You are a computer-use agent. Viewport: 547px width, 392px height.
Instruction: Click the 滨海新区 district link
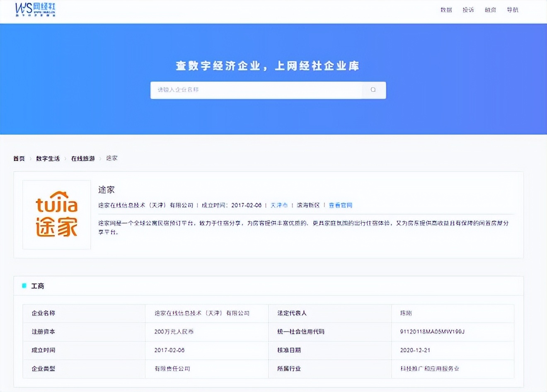[308, 205]
